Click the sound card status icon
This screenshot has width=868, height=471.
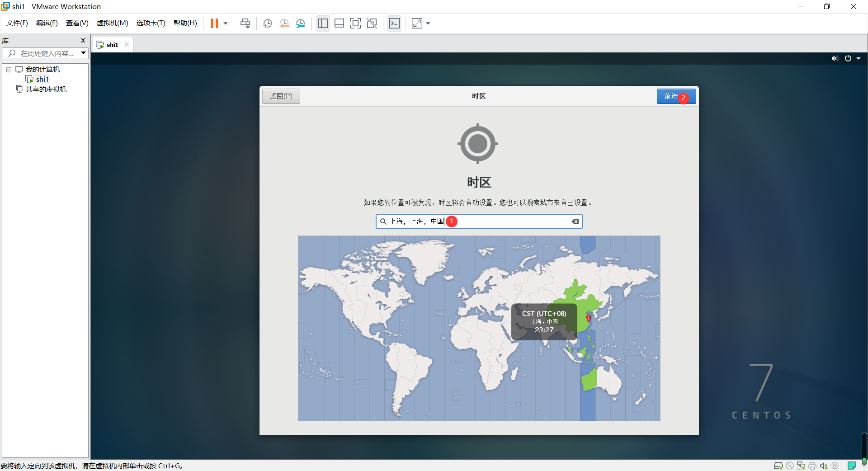pyautogui.click(x=824, y=466)
